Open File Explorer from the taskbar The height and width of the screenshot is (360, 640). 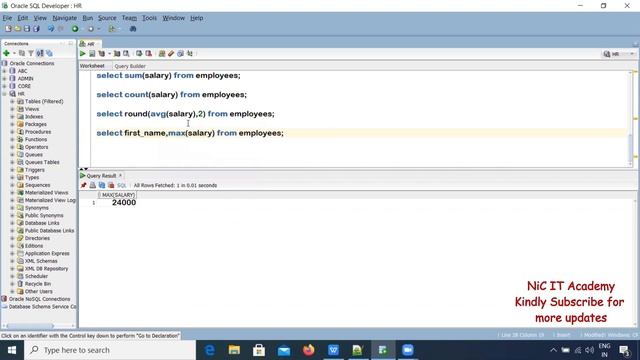234,350
